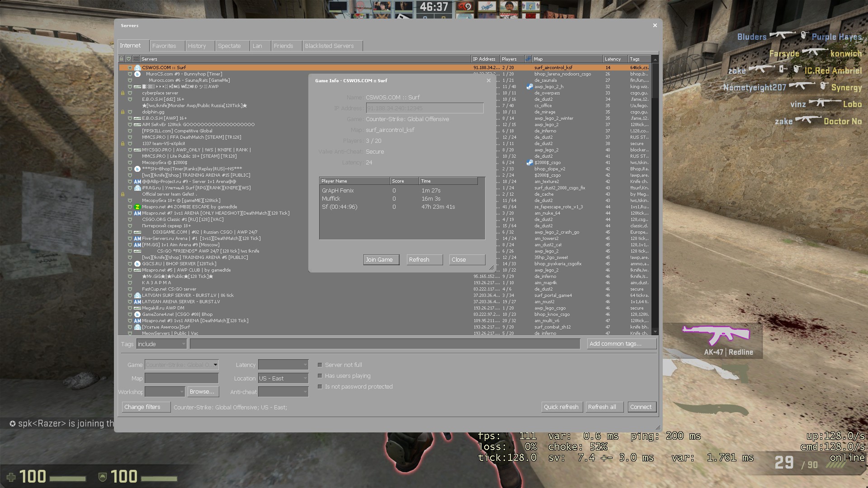Screen dimensions: 868x488
Task: Open the Blacklisted Servers tab
Action: click(x=329, y=46)
